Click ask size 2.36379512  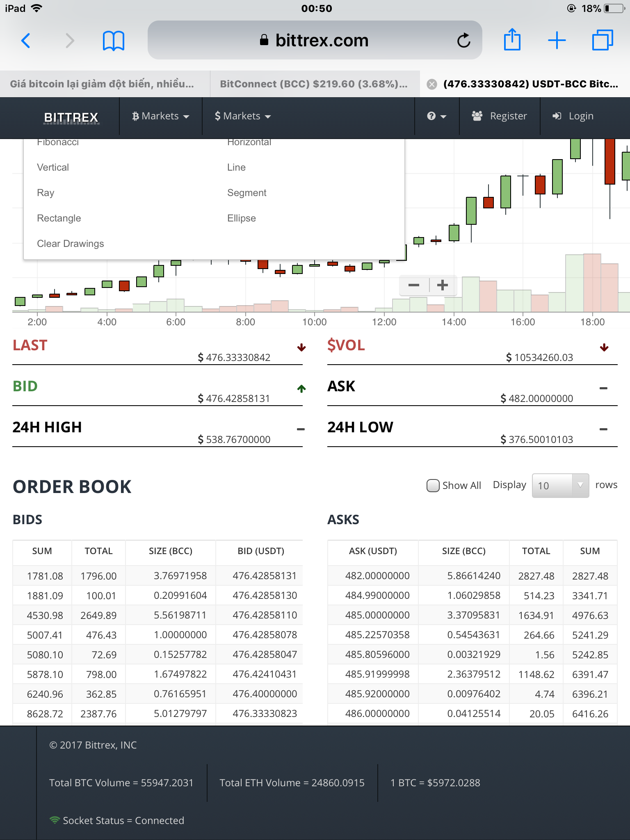point(474,674)
